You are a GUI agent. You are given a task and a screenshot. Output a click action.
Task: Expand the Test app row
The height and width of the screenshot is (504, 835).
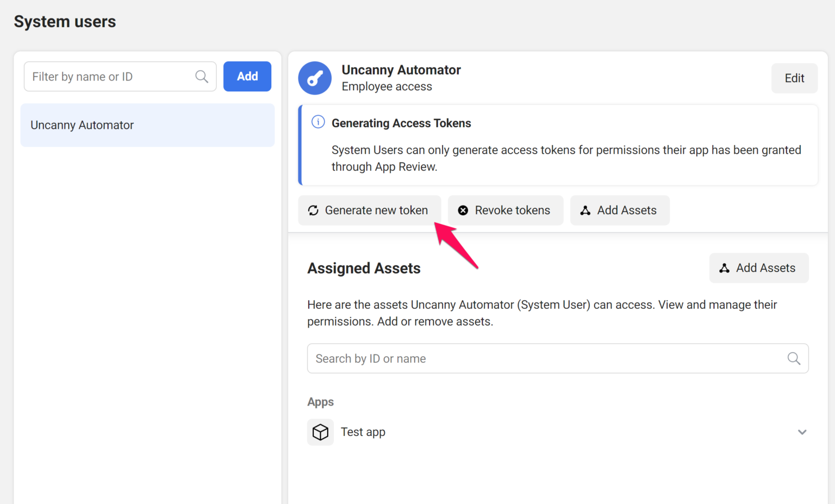(802, 432)
